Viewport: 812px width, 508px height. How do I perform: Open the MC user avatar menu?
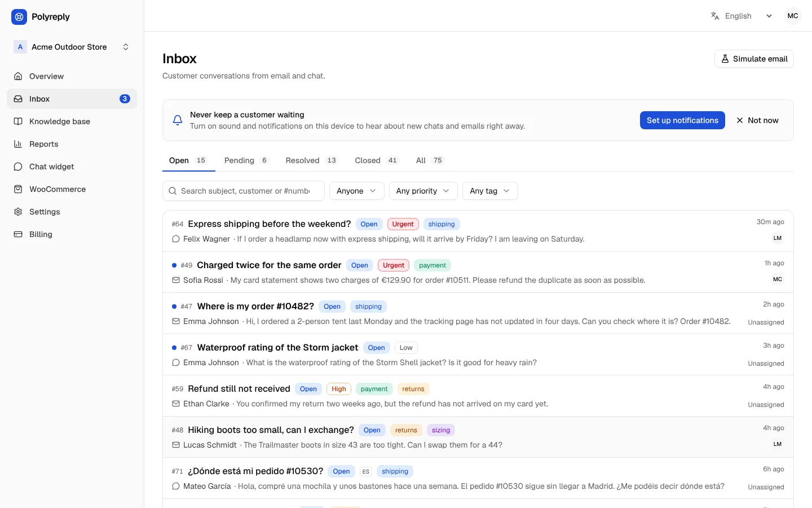point(793,16)
